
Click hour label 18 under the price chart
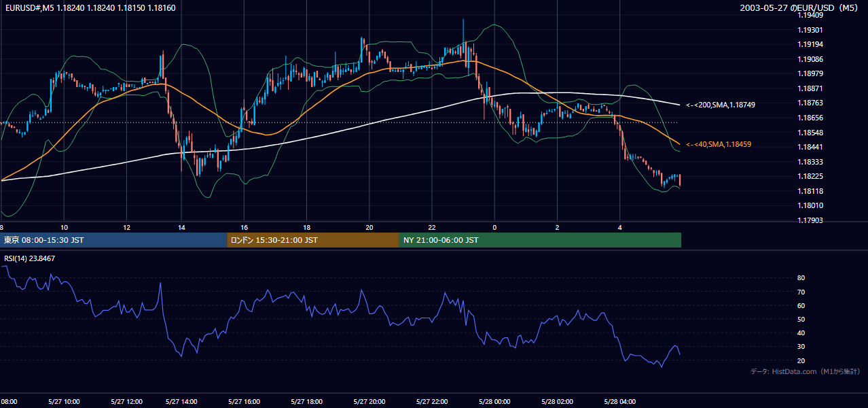(x=306, y=227)
